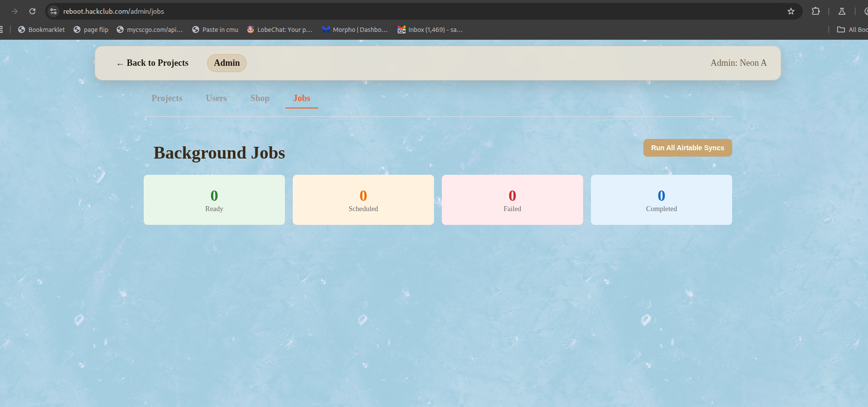Viewport: 868px width, 407px height.
Task: Switch to the Projects tab
Action: 167,98
